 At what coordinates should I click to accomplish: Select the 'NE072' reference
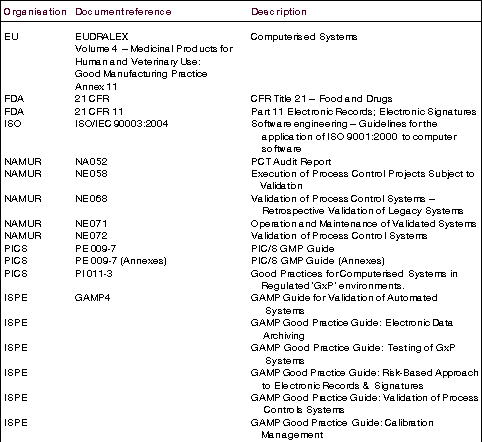click(91, 236)
